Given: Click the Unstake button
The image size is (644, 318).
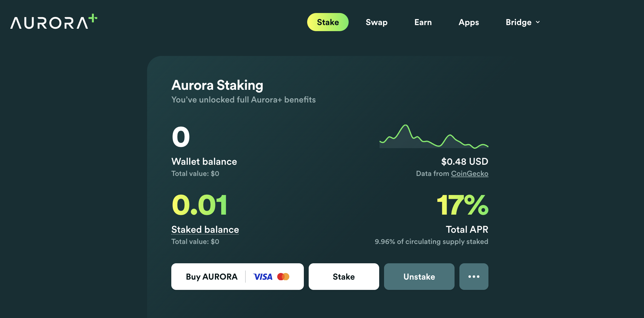Looking at the screenshot, I should tap(419, 277).
